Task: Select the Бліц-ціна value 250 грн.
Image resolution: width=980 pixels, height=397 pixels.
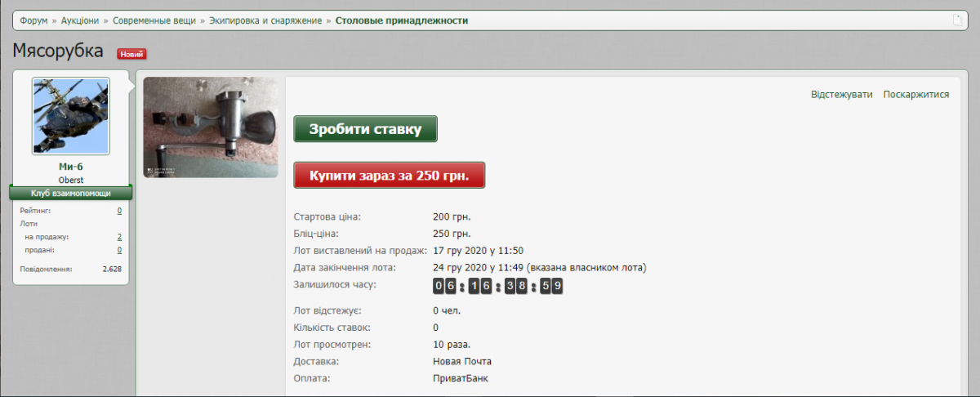Action: tap(452, 234)
